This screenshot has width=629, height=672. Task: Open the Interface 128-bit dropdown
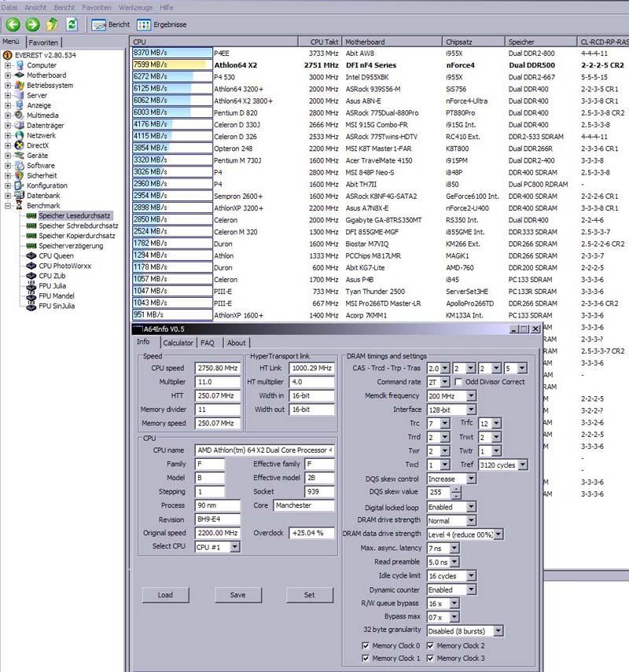tap(471, 409)
